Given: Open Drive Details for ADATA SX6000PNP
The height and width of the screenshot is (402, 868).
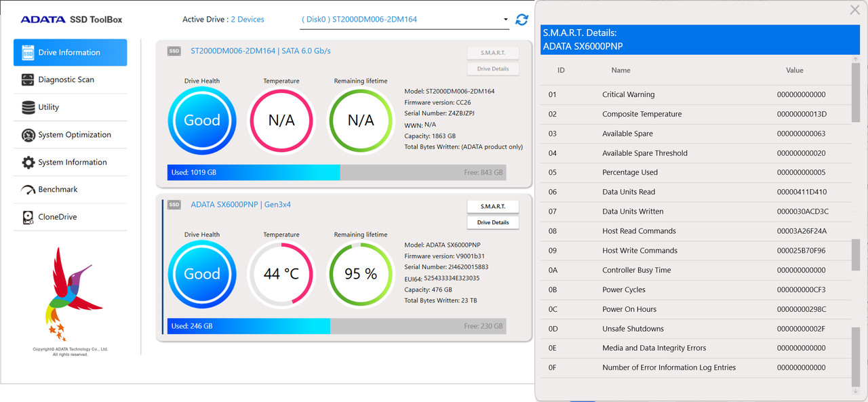Looking at the screenshot, I should 493,222.
